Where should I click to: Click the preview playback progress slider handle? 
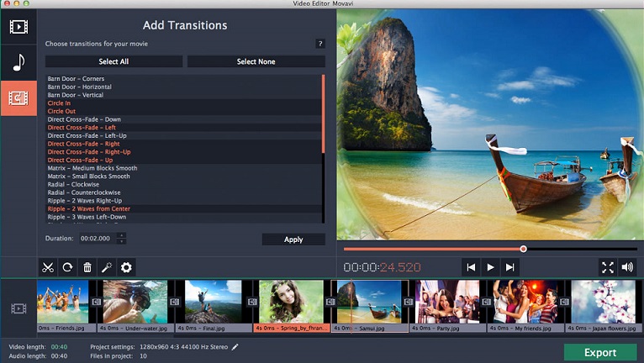[x=523, y=249]
